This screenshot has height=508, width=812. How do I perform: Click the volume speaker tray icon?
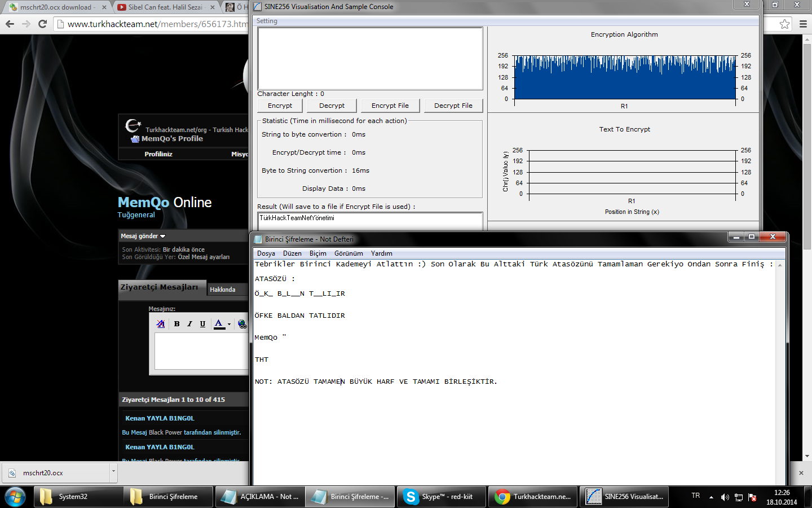pos(725,497)
